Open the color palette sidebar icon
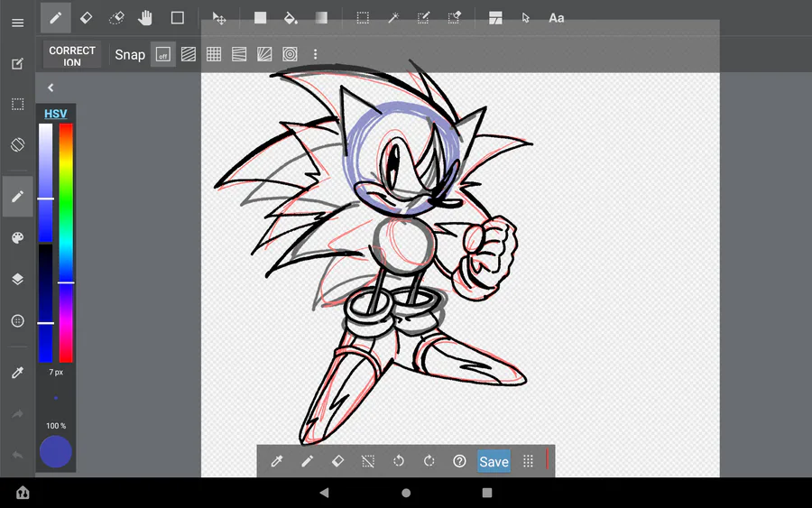Image resolution: width=812 pixels, height=508 pixels. click(18, 237)
